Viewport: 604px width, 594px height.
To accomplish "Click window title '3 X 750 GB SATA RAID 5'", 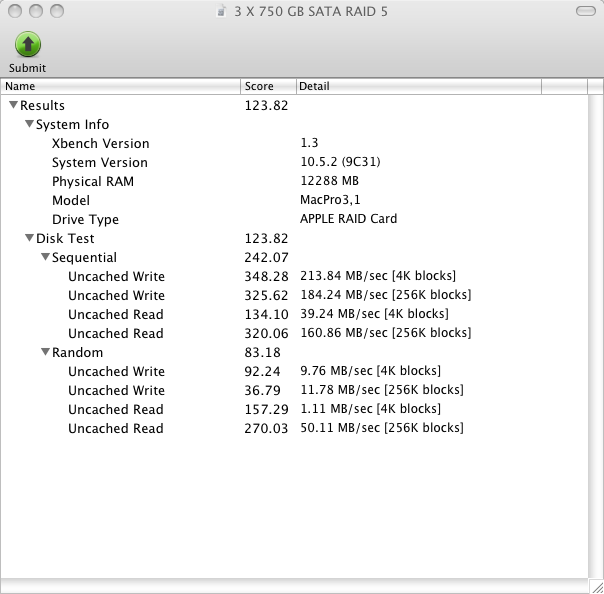I will pyautogui.click(x=311, y=12).
